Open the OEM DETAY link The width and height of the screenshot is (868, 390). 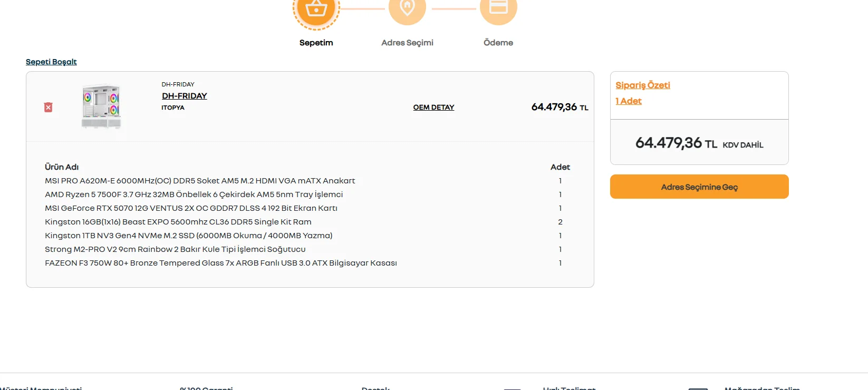click(x=433, y=108)
